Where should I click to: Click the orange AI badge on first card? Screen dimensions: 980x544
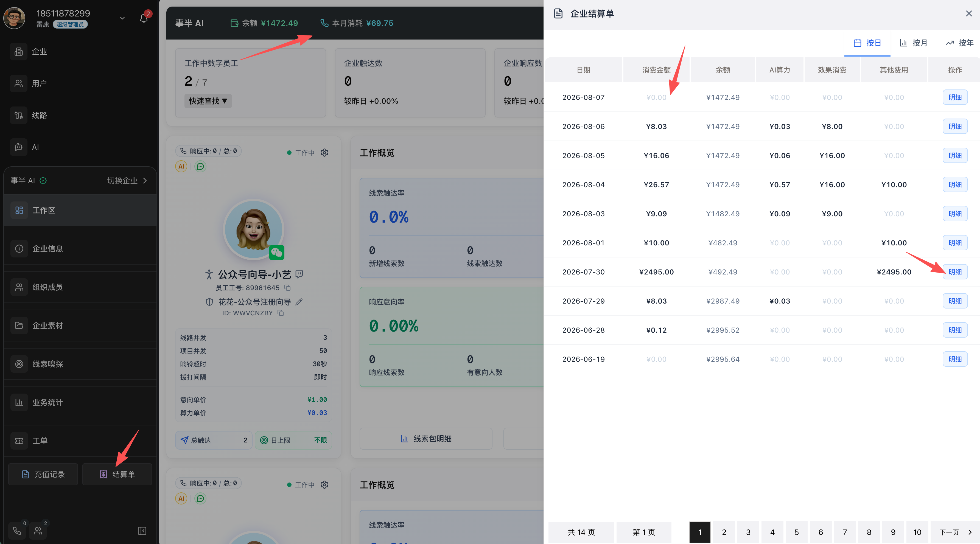(x=181, y=166)
